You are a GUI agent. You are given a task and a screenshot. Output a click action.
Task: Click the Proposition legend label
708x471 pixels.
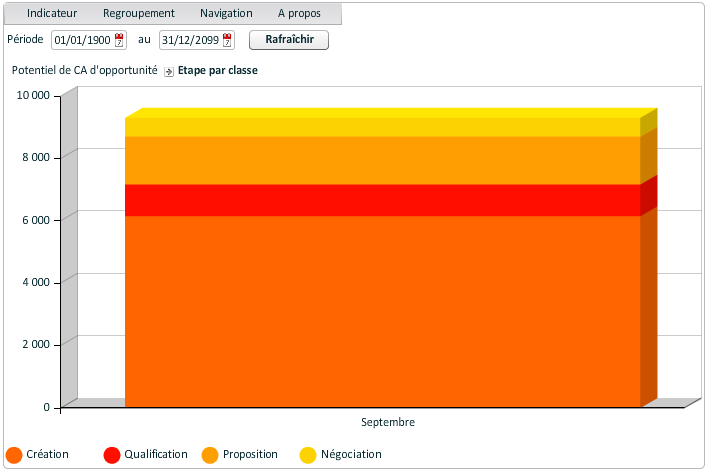[x=250, y=454]
